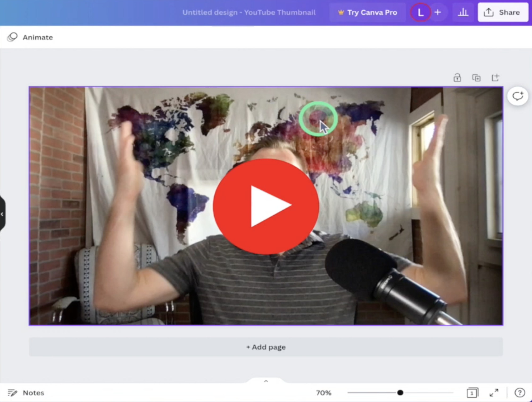
Task: Click Try Canva Pro button
Action: click(x=367, y=12)
